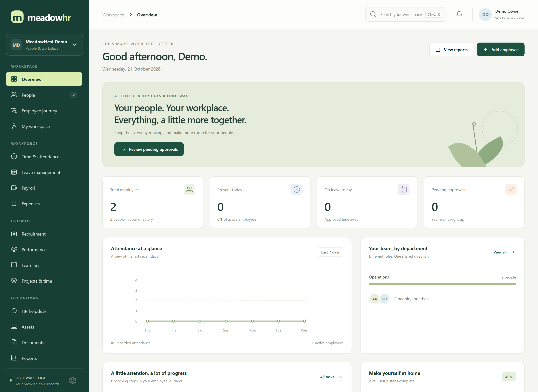The width and height of the screenshot is (538, 392).
Task: Click the 'Operations' department label
Action: [379, 277]
